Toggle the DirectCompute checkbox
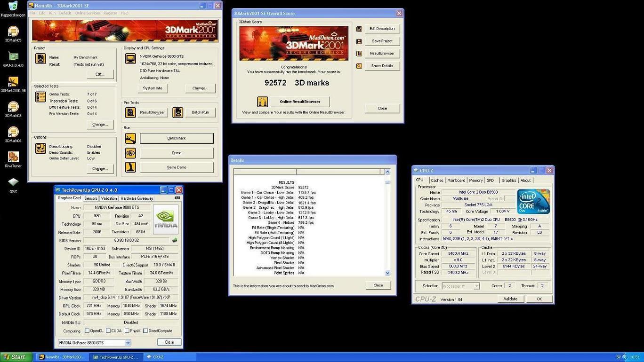 pos(145,331)
